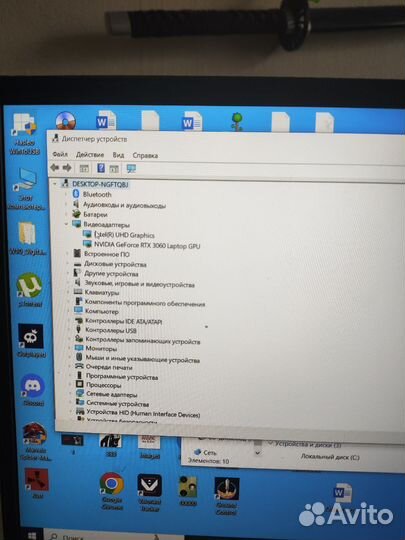The width and height of the screenshot is (405, 540).
Task: Click the Bluetooth category icon
Action: (76, 194)
